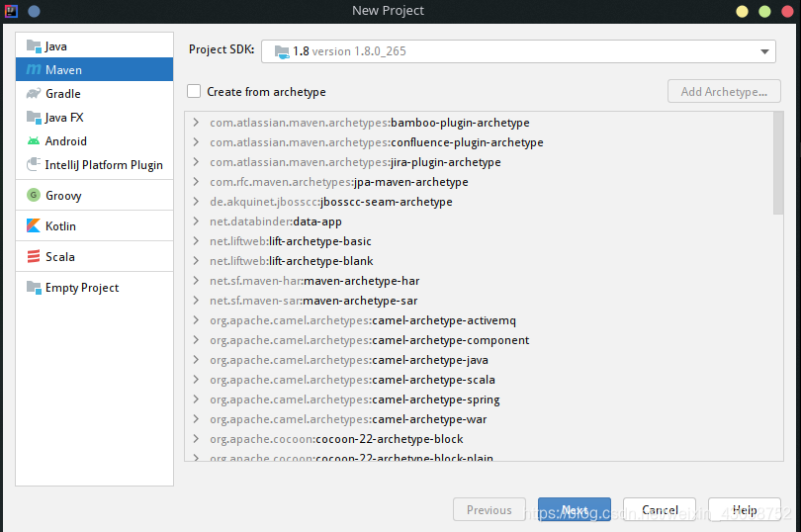
Task: Select the Gradle elephant icon
Action: (x=34, y=94)
